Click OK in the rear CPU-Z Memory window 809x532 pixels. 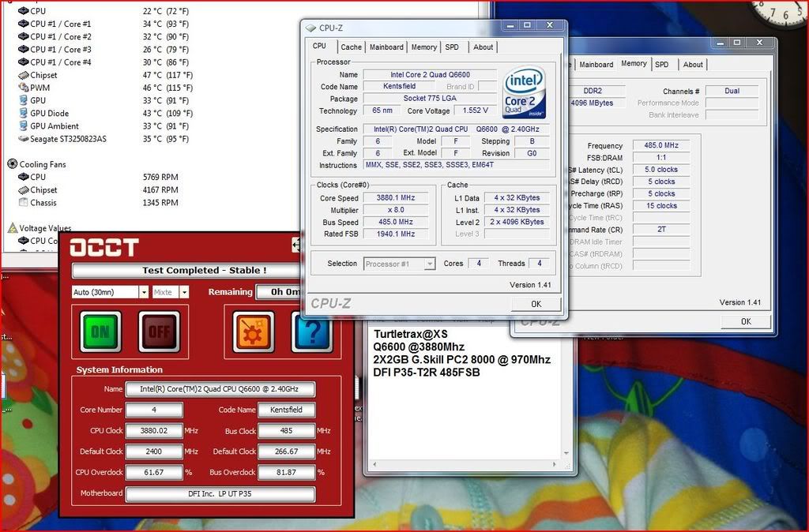746,322
